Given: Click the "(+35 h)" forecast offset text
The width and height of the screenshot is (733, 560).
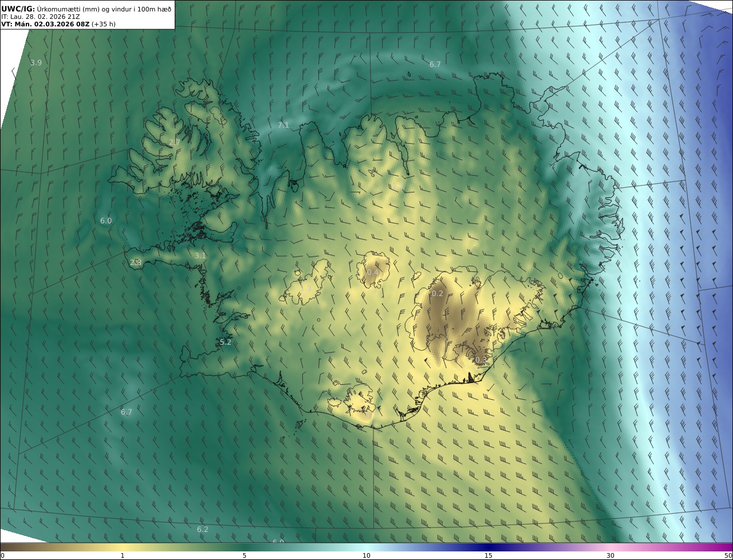Looking at the screenshot, I should point(103,24).
